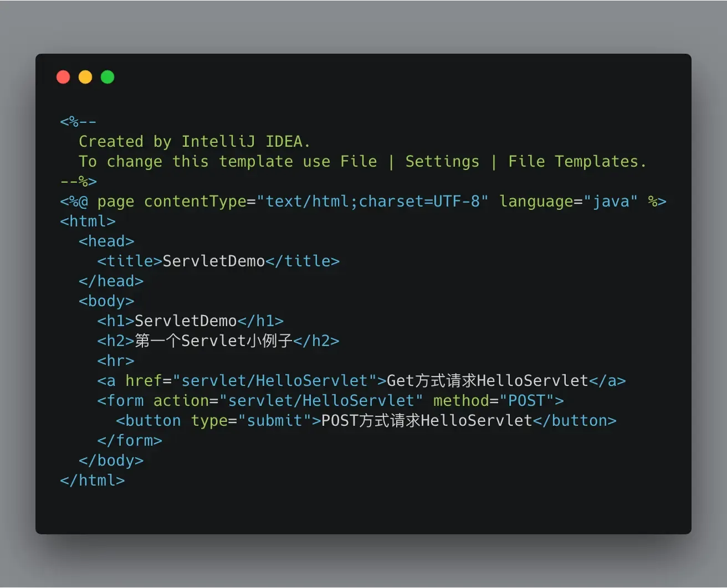Screen dimensions: 727x588
Task: Click the closing </html> tag
Action: pyautogui.click(x=93, y=481)
